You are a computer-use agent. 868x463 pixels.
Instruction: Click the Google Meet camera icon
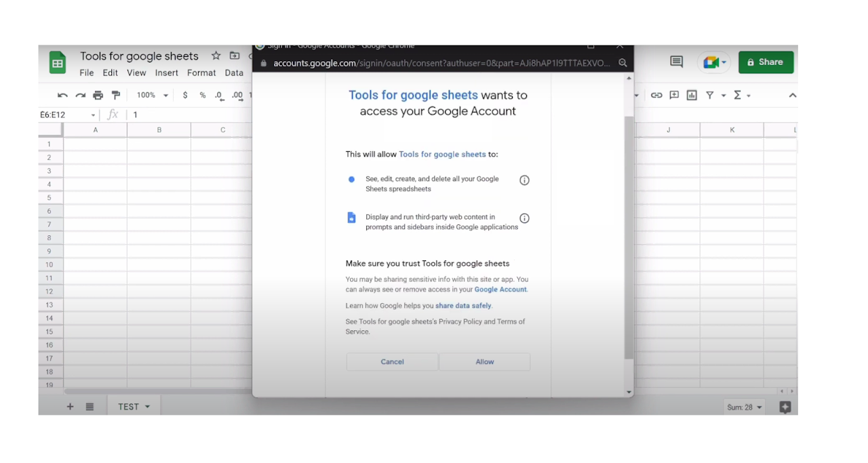point(710,62)
